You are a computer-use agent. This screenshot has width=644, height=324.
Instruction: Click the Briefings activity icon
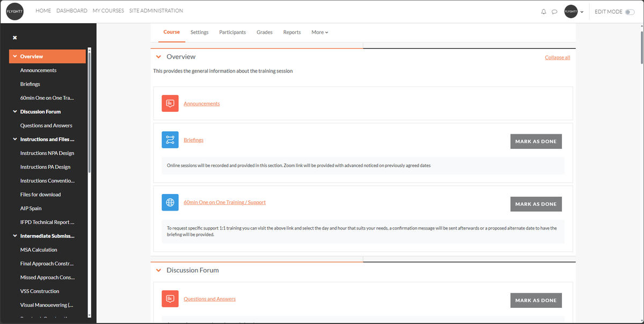[170, 140]
